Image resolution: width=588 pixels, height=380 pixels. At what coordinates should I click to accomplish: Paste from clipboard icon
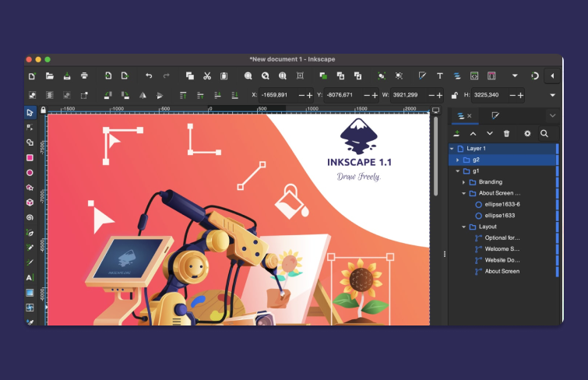click(x=224, y=76)
